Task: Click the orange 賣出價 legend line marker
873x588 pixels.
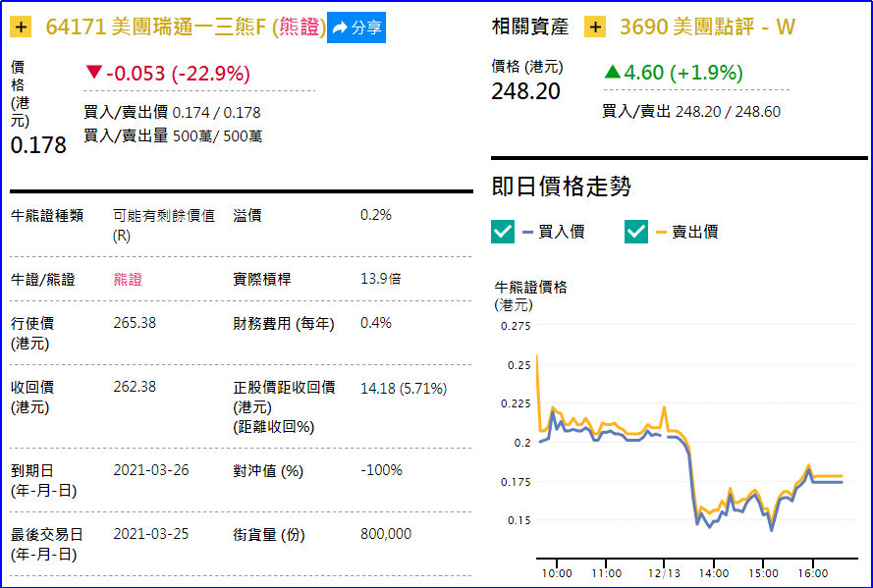Action: tap(662, 232)
